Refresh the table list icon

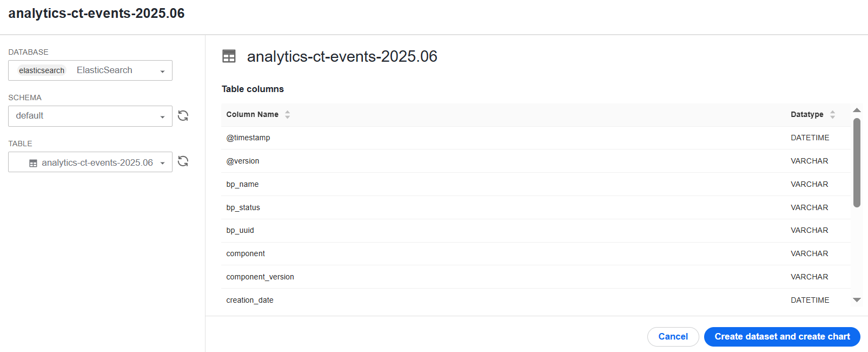click(183, 161)
